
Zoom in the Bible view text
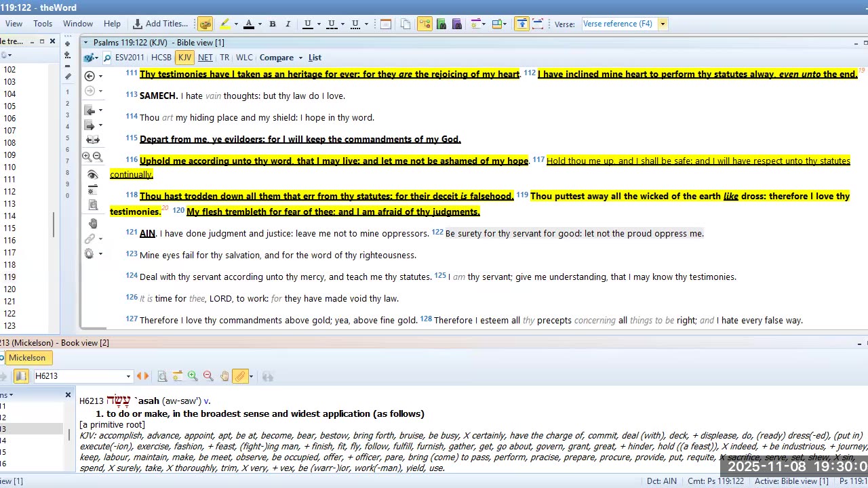coord(87,157)
